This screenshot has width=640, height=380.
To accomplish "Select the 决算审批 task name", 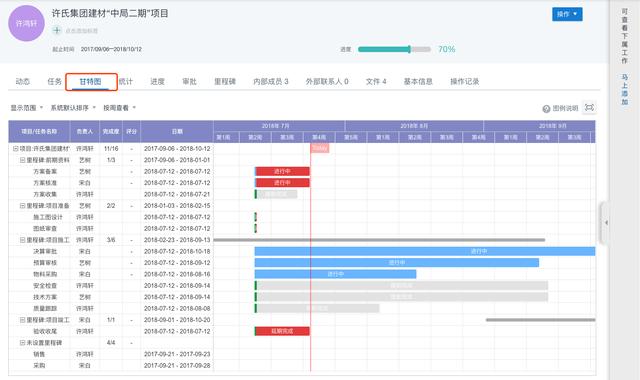I will tap(45, 251).
